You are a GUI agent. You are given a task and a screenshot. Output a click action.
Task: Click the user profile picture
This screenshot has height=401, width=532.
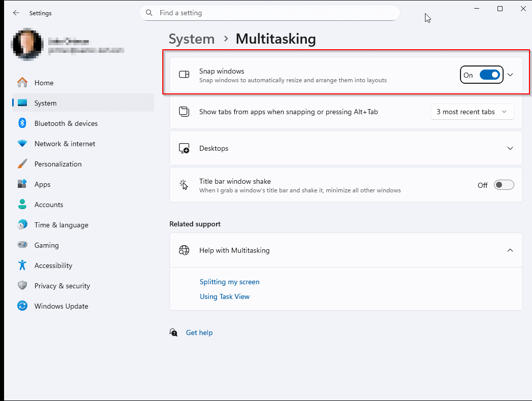(x=27, y=45)
